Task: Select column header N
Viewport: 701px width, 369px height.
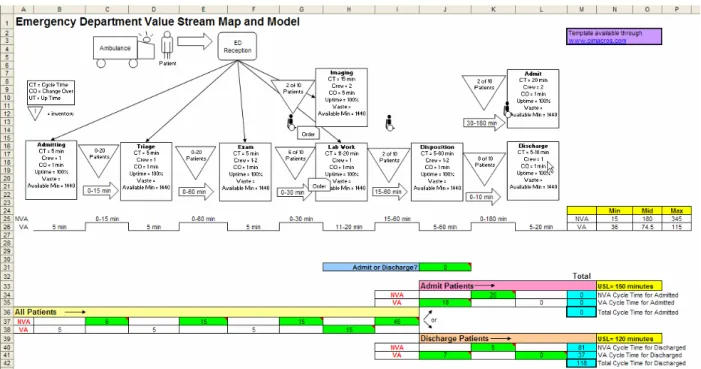Action: pos(614,9)
